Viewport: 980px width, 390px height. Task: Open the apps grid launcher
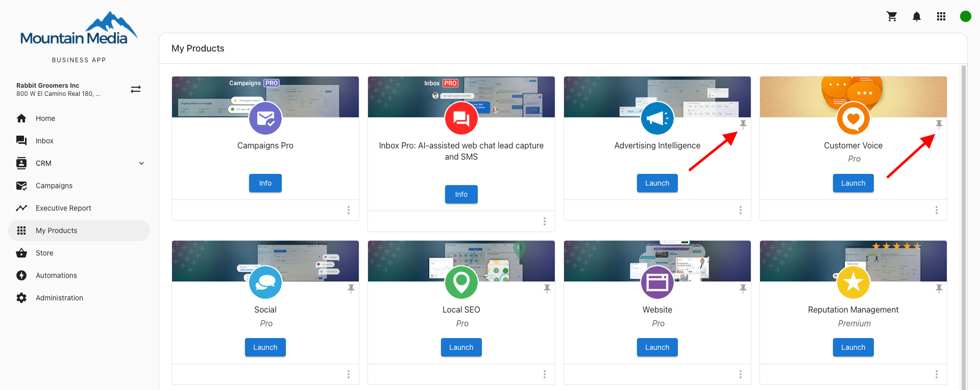click(x=941, y=16)
